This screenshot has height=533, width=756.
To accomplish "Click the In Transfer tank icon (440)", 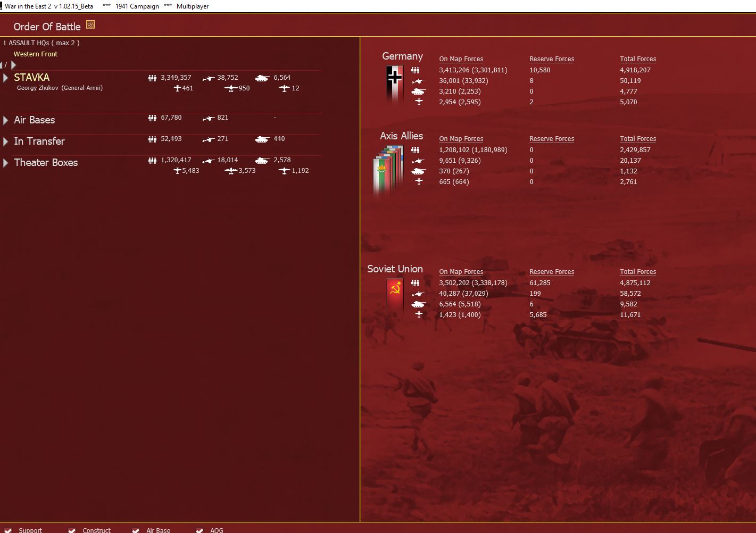I will point(262,139).
